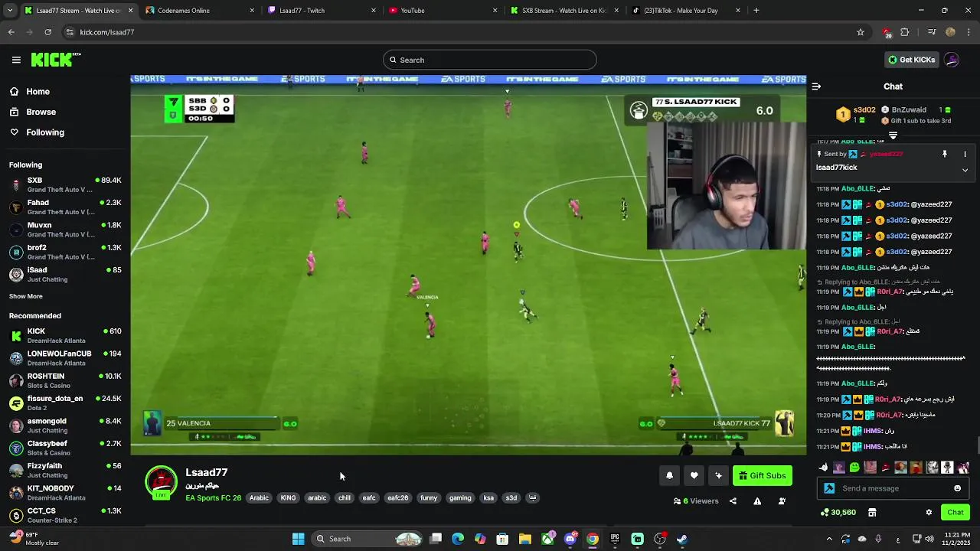Reload the page in Chrome
The width and height of the screenshot is (980, 551).
click(47, 32)
